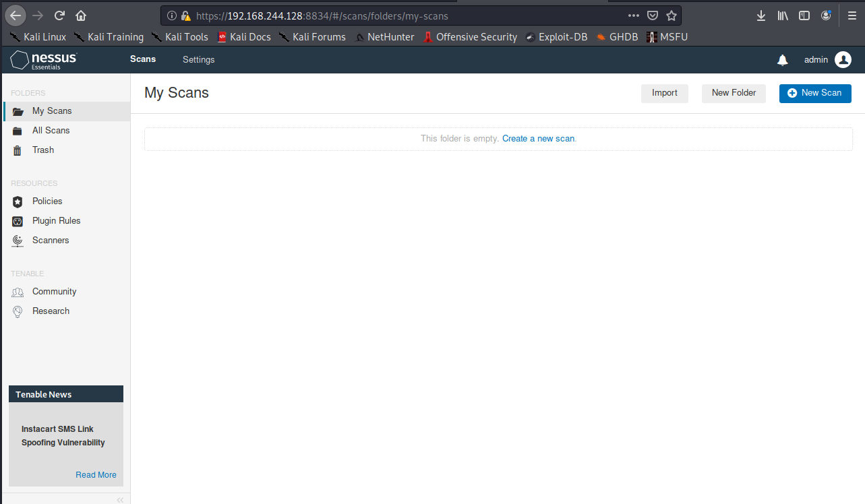Switch to the Scans tab
This screenshot has height=504, width=865.
[143, 59]
